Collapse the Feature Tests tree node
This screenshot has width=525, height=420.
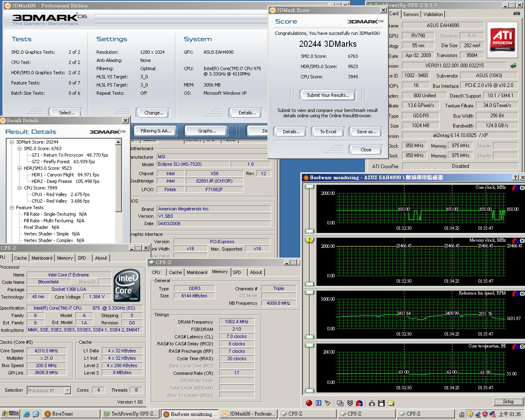pyautogui.click(x=12, y=208)
